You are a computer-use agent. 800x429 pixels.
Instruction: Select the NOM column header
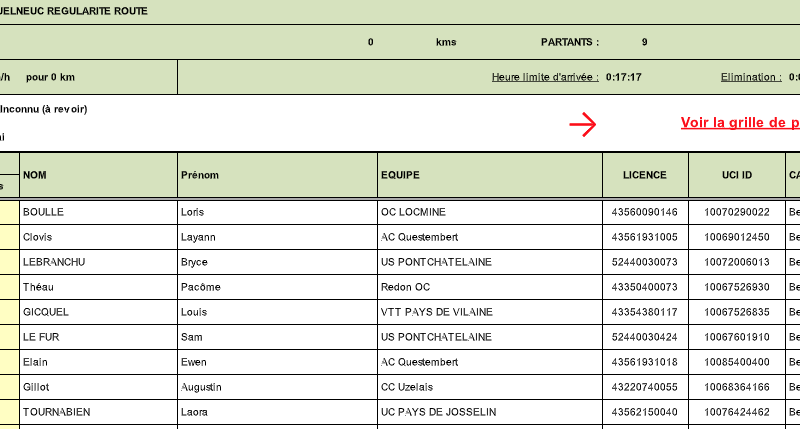click(x=35, y=175)
